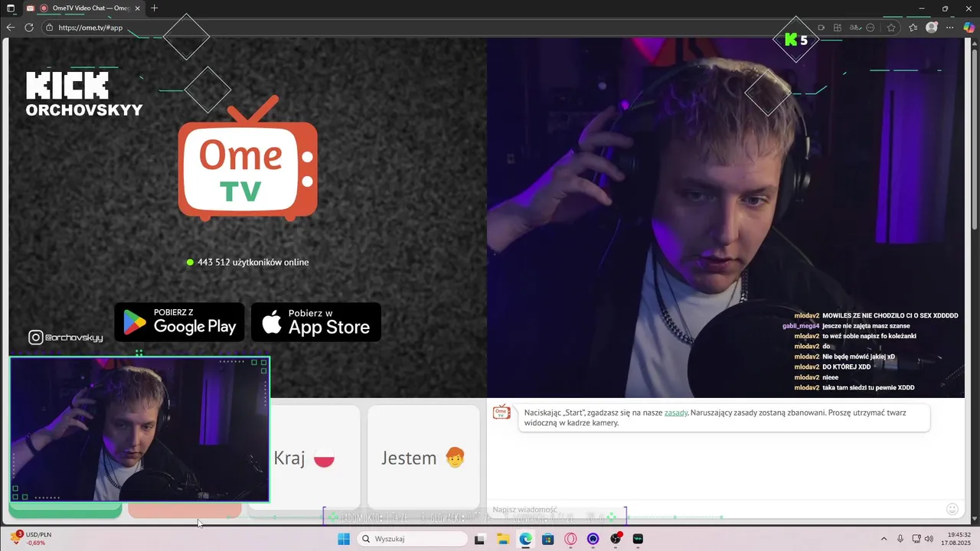Open the network tray icon

[917, 540]
